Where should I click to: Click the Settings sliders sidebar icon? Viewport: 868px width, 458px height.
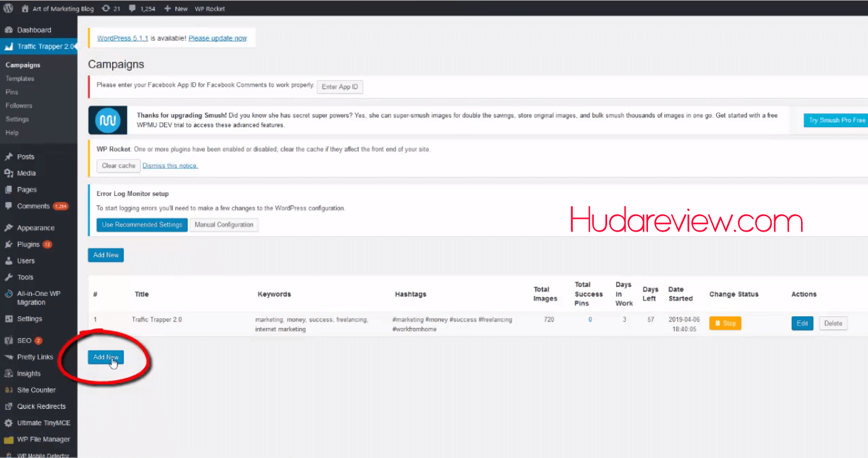tap(8, 319)
